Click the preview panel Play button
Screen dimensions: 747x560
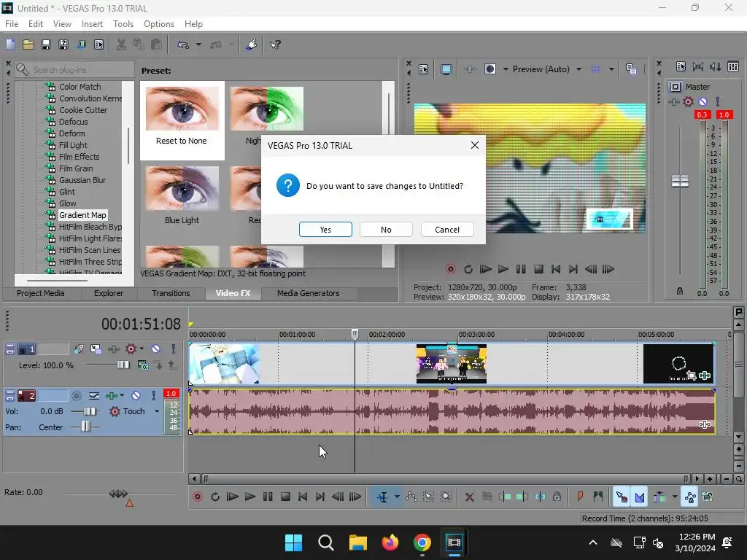point(503,269)
